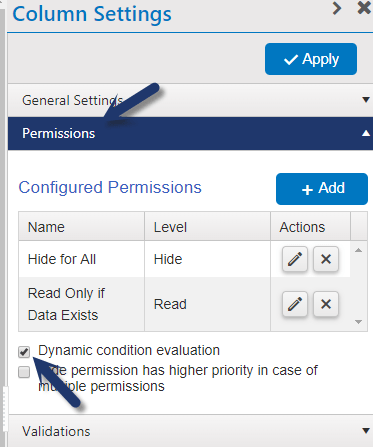
Task: Sort by the Name column header
Action: coord(81,227)
